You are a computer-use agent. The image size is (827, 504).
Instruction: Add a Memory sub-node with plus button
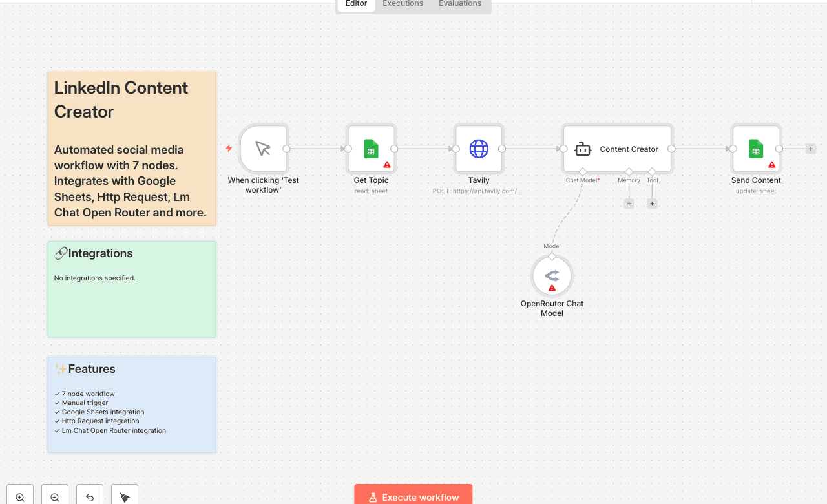[x=629, y=204]
